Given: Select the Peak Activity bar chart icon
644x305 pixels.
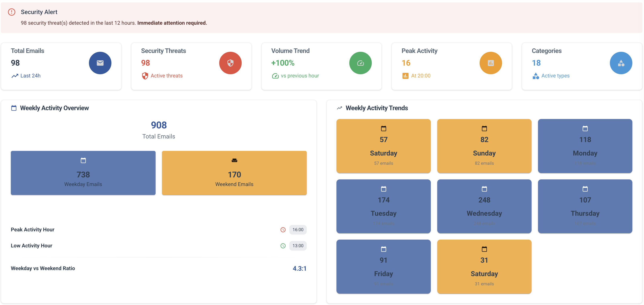Looking at the screenshot, I should click(491, 63).
